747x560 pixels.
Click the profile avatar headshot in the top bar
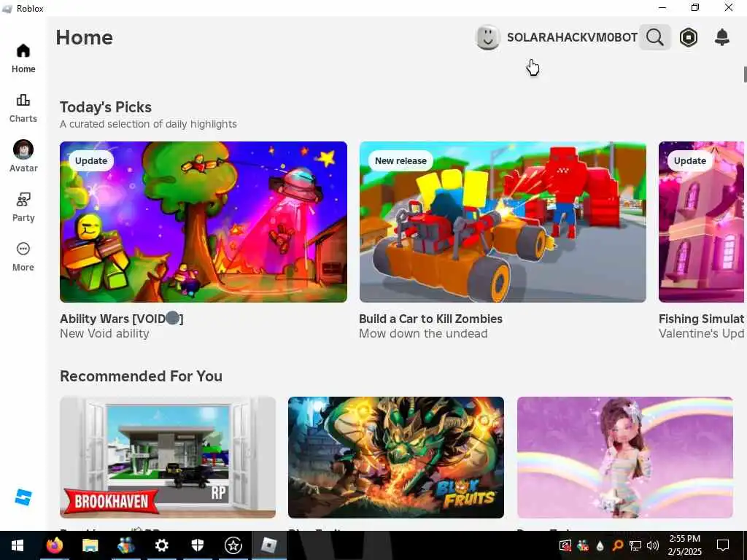pos(488,37)
